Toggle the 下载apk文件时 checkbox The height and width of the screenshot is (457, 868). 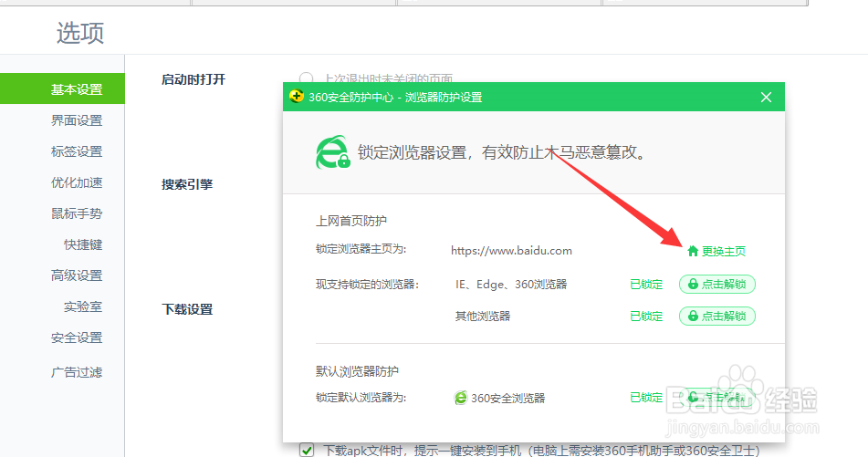pyautogui.click(x=307, y=450)
